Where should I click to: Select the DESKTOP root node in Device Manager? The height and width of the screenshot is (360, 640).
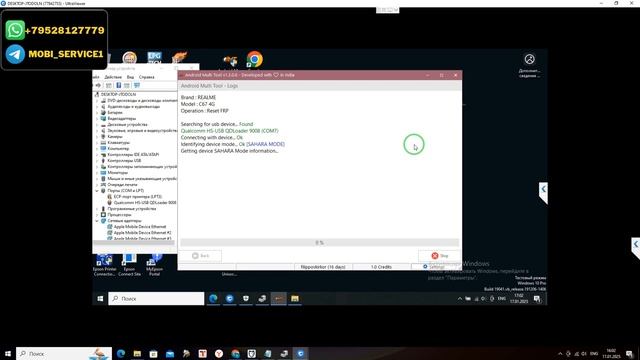click(x=118, y=94)
